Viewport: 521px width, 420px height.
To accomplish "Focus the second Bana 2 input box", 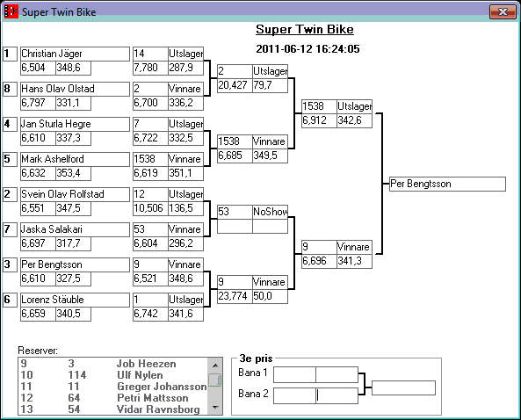I will [x=336, y=395].
